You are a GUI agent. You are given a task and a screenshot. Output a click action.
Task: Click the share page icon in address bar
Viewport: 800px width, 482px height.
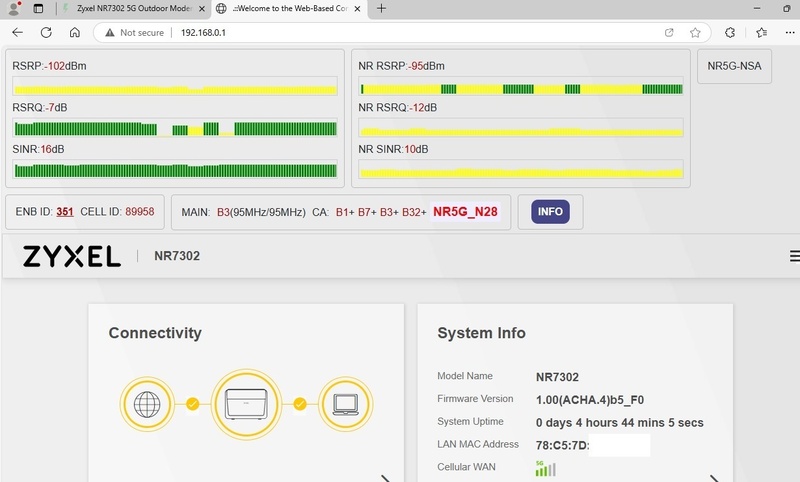669,33
